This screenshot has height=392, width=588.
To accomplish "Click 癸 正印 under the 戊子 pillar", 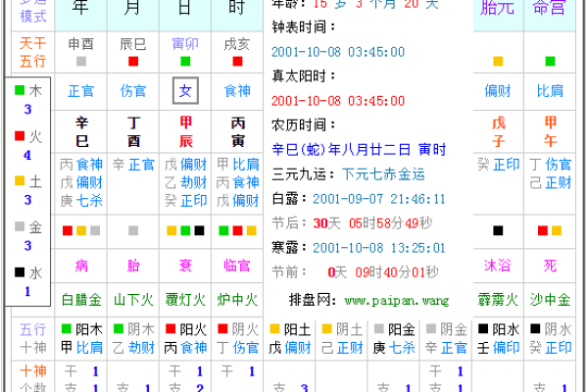I will coord(498,165).
